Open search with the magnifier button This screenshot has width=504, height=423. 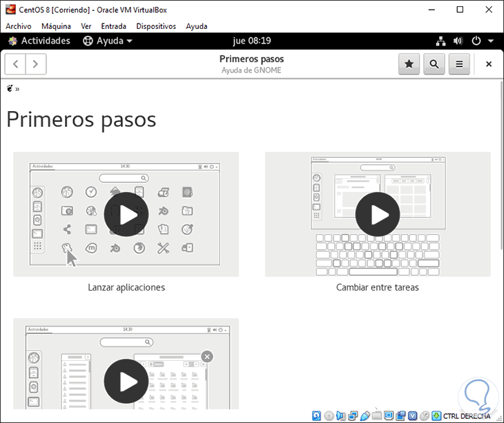[434, 64]
